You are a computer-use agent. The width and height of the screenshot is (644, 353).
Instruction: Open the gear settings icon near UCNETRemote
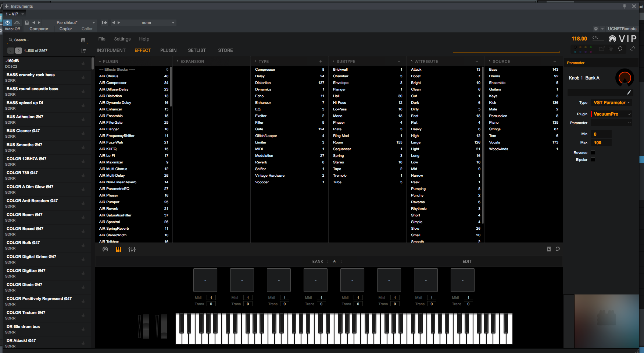pyautogui.click(x=596, y=29)
